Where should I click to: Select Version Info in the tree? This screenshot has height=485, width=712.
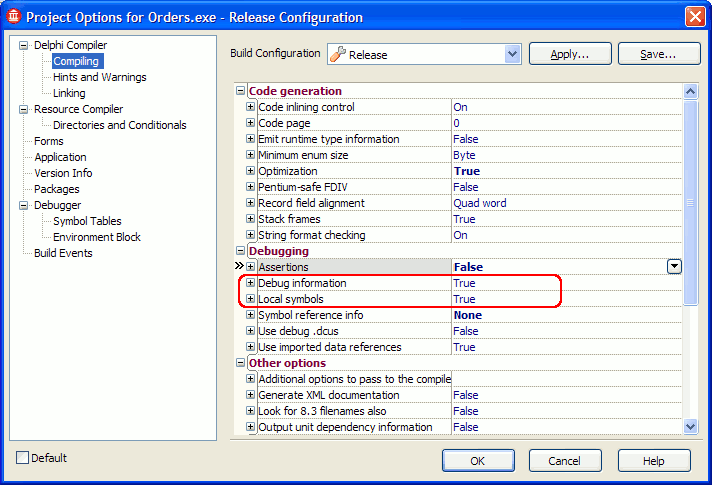[63, 173]
